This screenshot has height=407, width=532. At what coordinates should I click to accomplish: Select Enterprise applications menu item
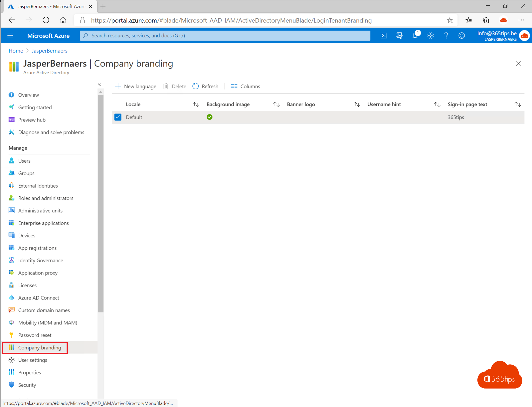[x=43, y=223]
